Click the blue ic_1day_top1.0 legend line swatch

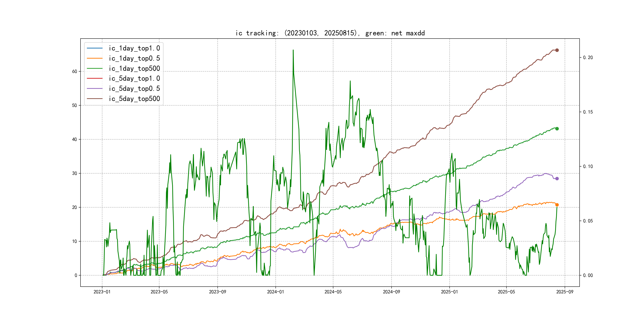click(94, 48)
